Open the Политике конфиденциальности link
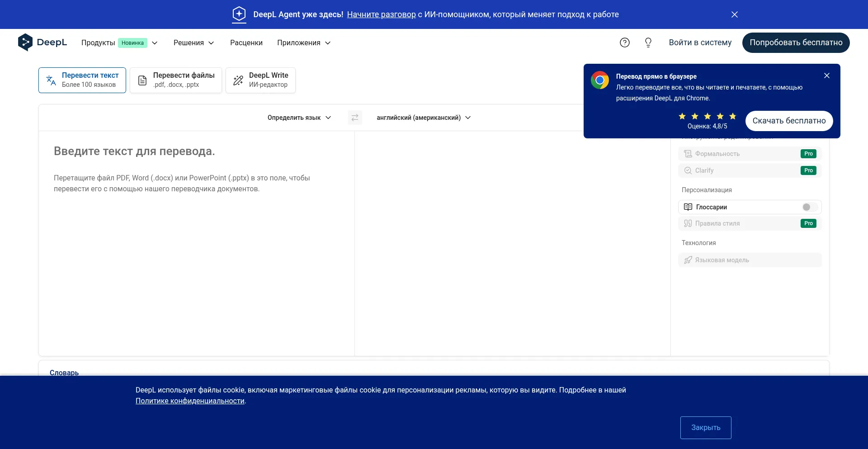Viewport: 868px width, 449px height. pyautogui.click(x=190, y=401)
